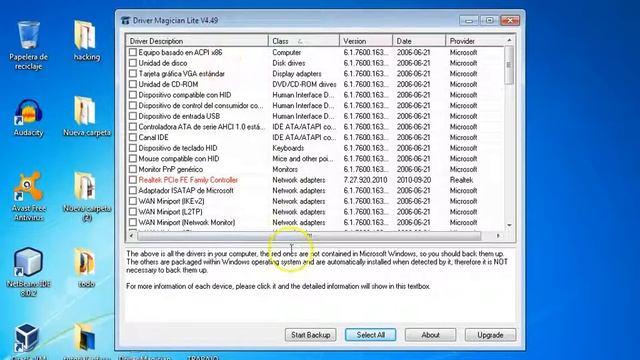
Task: Check Realtek PCIe FE Family Controller box
Action: 133,180
